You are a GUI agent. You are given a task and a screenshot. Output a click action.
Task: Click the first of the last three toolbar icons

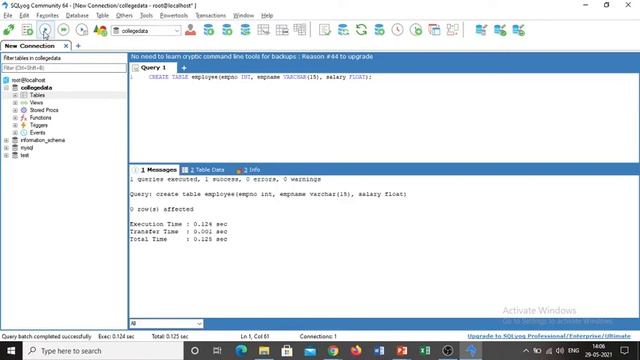click(481, 30)
